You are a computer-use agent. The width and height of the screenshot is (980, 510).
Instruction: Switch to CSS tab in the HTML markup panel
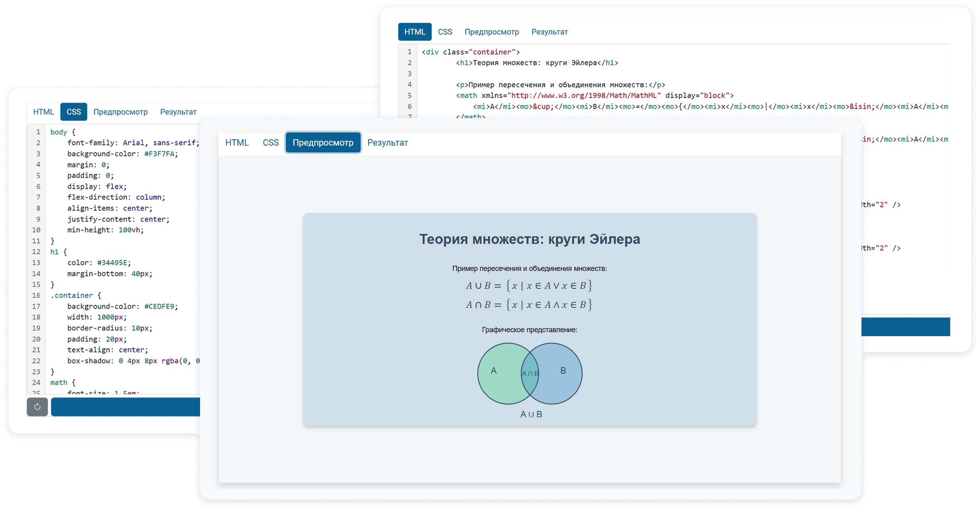pos(445,32)
